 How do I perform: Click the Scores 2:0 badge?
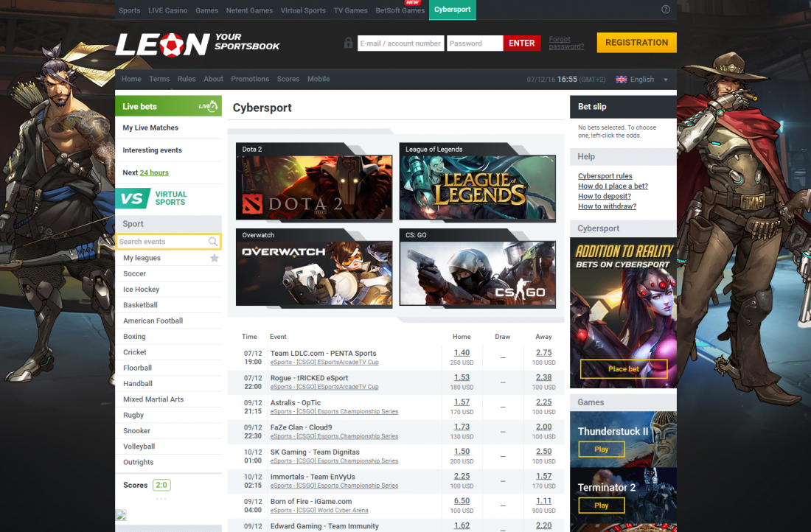point(161,485)
